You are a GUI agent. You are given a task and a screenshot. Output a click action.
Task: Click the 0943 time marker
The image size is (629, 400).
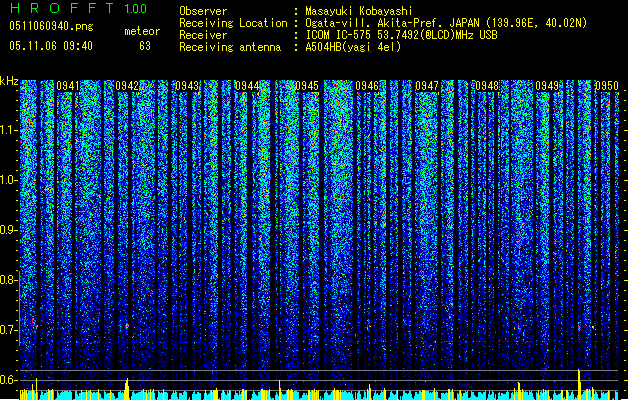click(187, 86)
